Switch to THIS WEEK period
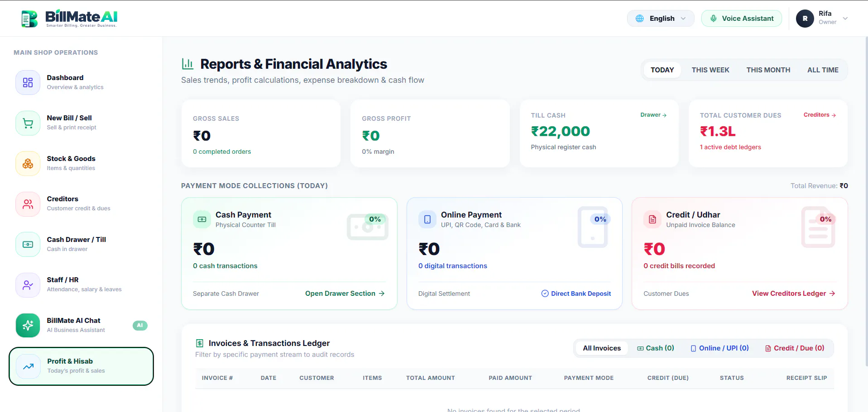 pos(710,70)
